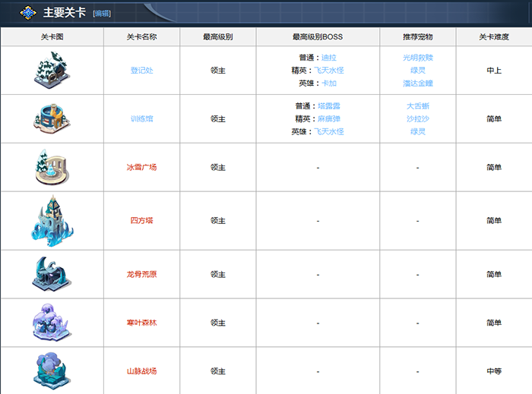The height and width of the screenshot is (394, 532).
Task: Click the 迪拉 normal boss link
Action: coord(328,58)
